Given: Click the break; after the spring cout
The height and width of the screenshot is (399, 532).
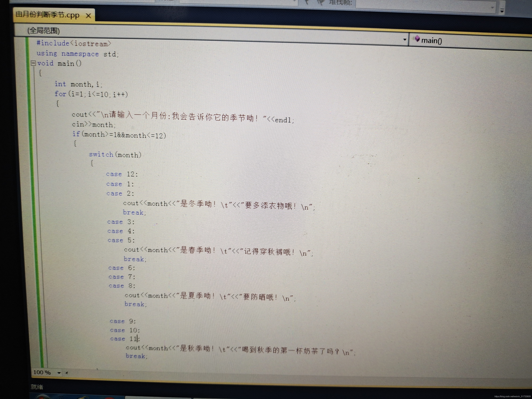Looking at the screenshot, I should [135, 259].
